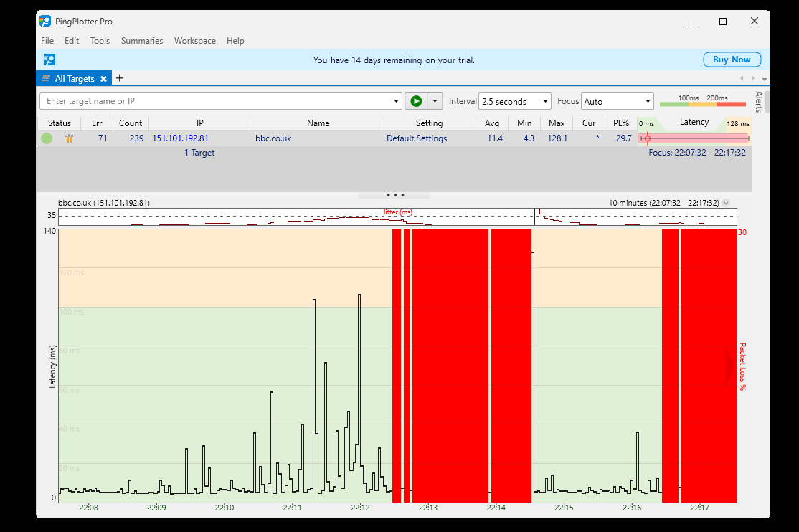Open the Focus dropdown set to Auto
The height and width of the screenshot is (532, 799).
617,101
